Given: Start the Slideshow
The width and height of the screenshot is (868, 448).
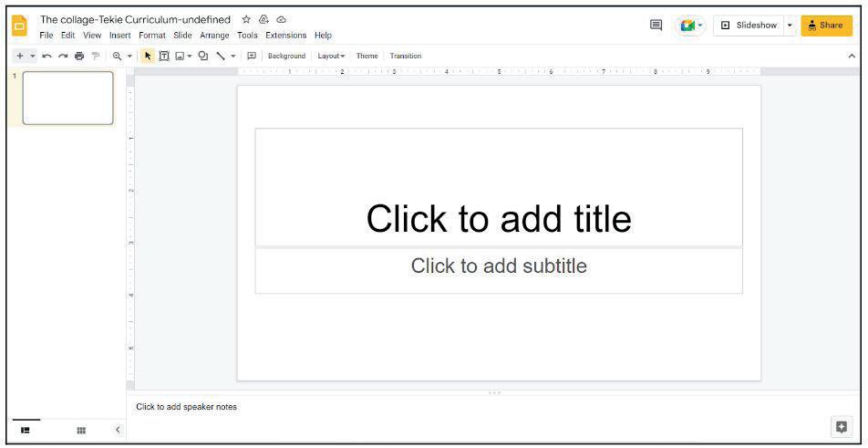Looking at the screenshot, I should point(749,26).
